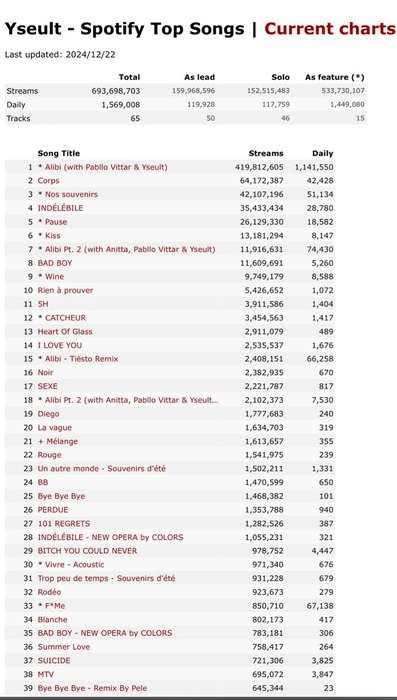Select the Nos souvenirs song link

(x=71, y=195)
